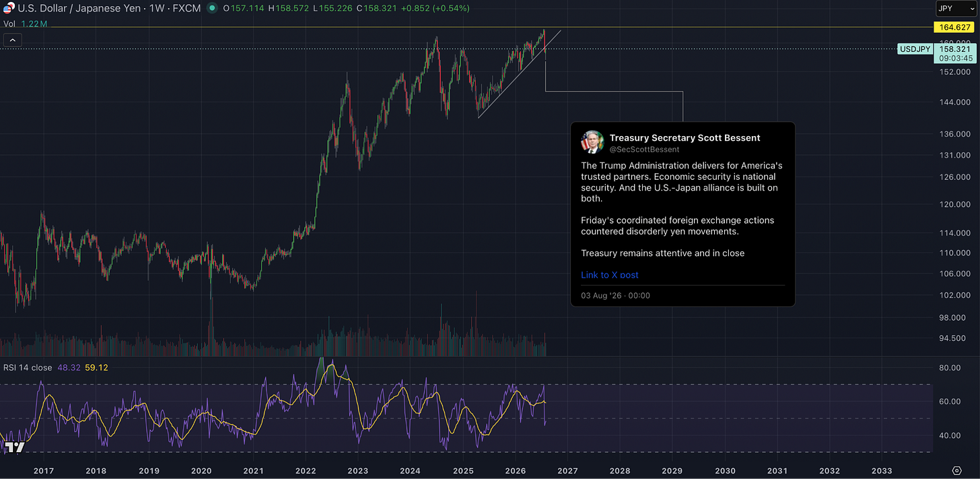Screen dimensions: 980x479
Task: Open the JPY currency dropdown
Action: pyautogui.click(x=956, y=8)
